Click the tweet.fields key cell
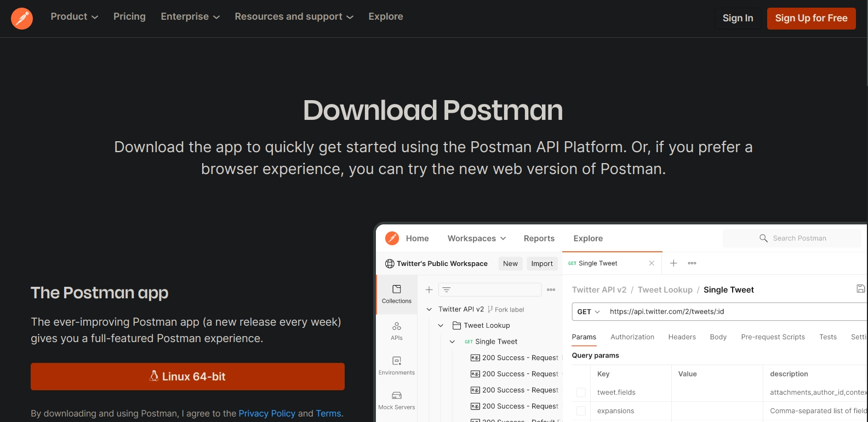The image size is (868, 422). (x=631, y=392)
